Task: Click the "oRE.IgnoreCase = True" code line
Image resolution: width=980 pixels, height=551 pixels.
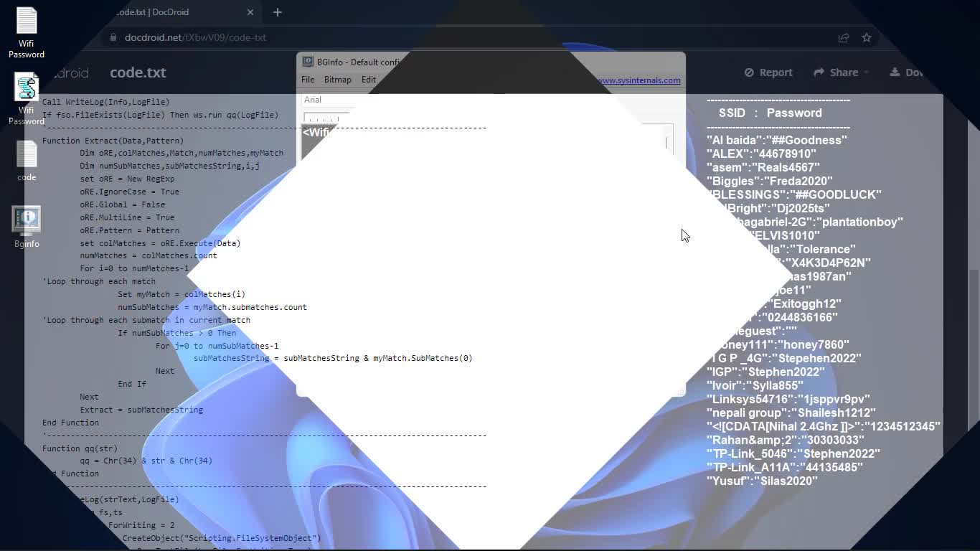Action: click(x=130, y=192)
